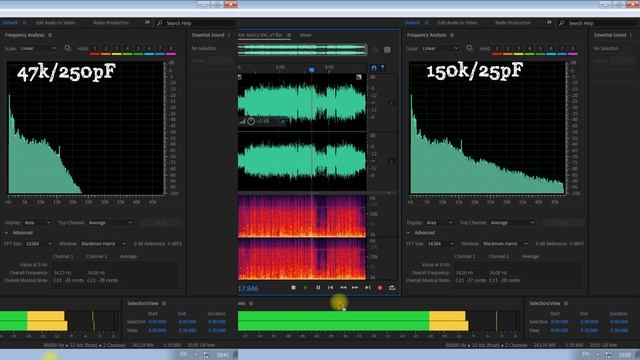Click the red Record button
Viewport: 640px width, 360px height.
click(380, 288)
